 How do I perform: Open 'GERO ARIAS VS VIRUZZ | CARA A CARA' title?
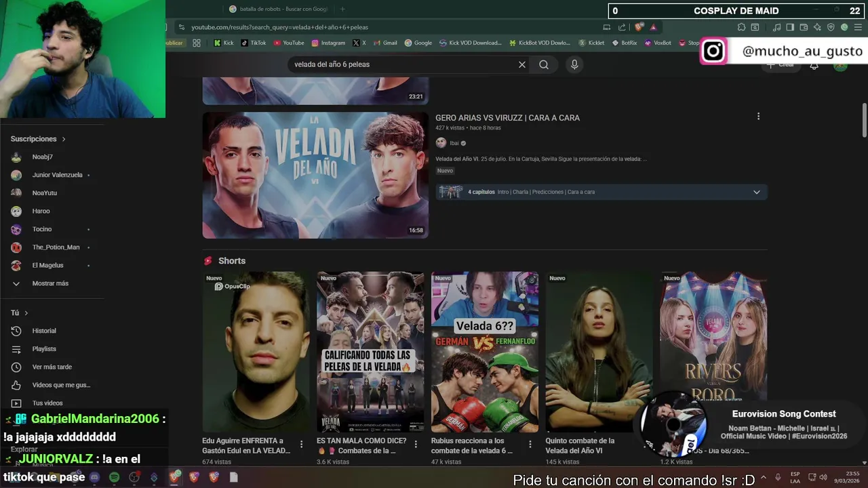[507, 118]
